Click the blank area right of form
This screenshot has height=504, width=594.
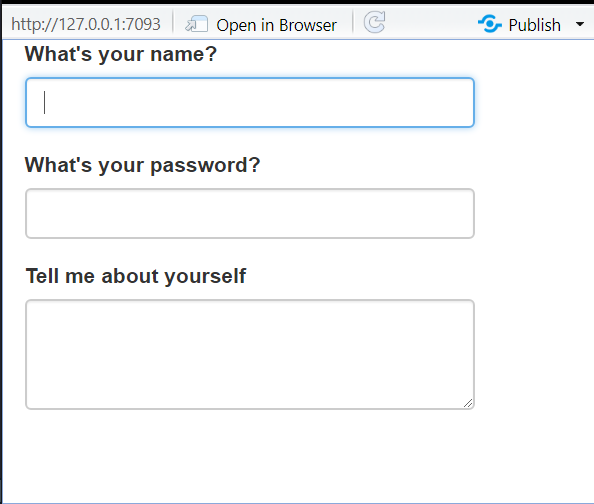point(534,227)
